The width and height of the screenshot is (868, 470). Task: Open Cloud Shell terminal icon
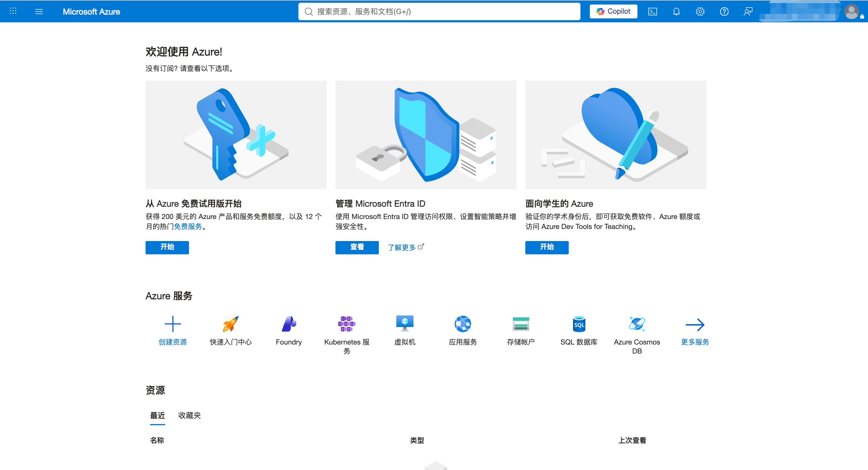coord(652,11)
